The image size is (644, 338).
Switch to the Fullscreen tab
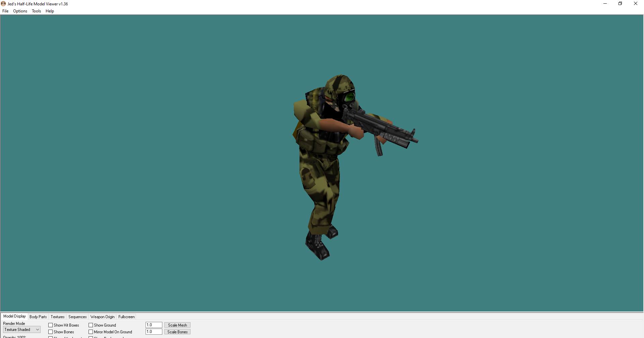pyautogui.click(x=126, y=317)
